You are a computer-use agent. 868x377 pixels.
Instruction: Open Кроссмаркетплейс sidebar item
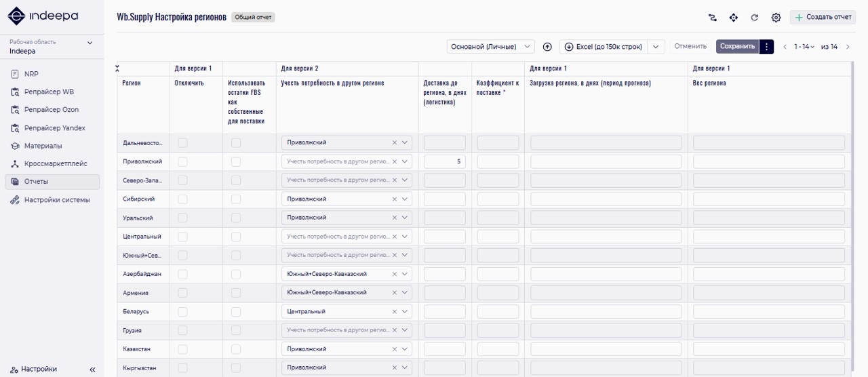point(56,163)
